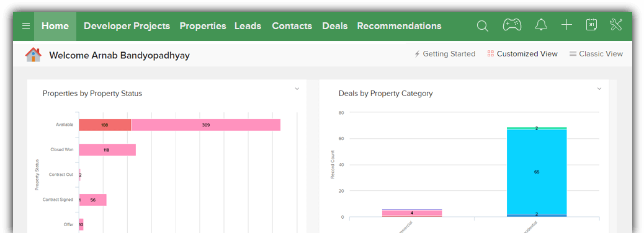The image size is (644, 233).
Task: Click the 309 pink Available bar segment
Action: coord(206,125)
